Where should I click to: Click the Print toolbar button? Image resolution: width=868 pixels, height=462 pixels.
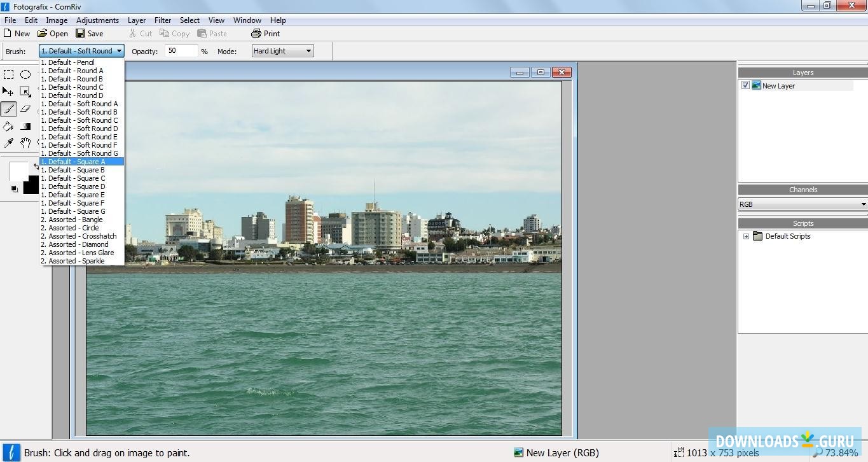click(x=265, y=34)
